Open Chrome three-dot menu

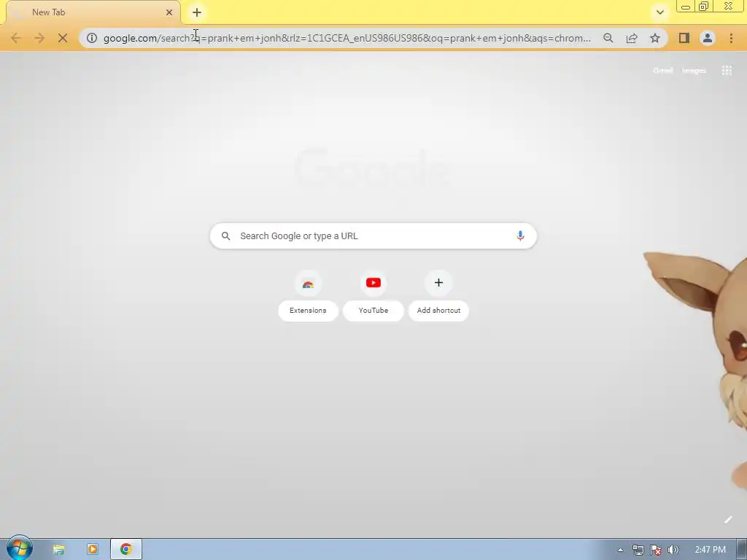[x=731, y=38]
